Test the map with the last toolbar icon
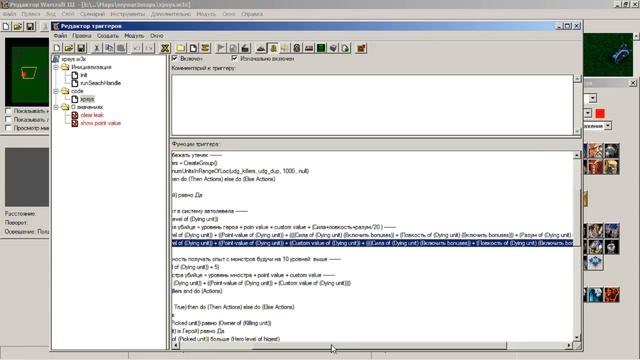Viewport: 640px width, 360px height. pyautogui.click(x=361, y=48)
